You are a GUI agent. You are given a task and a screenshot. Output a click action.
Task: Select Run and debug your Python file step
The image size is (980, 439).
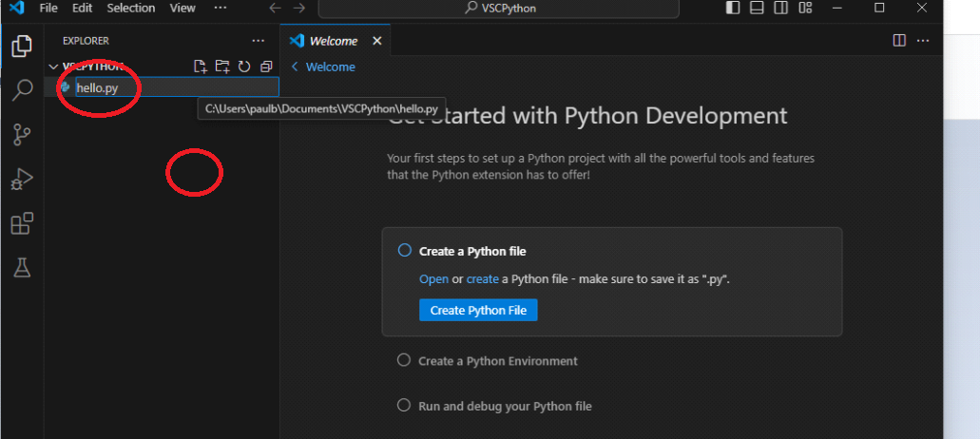point(505,406)
